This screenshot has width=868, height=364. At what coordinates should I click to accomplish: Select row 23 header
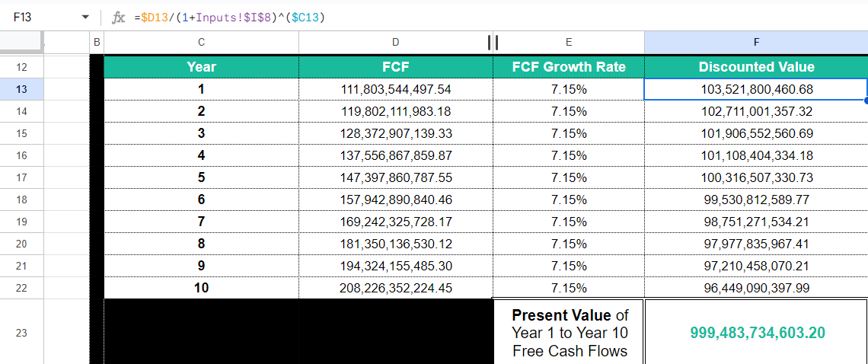[x=21, y=333]
